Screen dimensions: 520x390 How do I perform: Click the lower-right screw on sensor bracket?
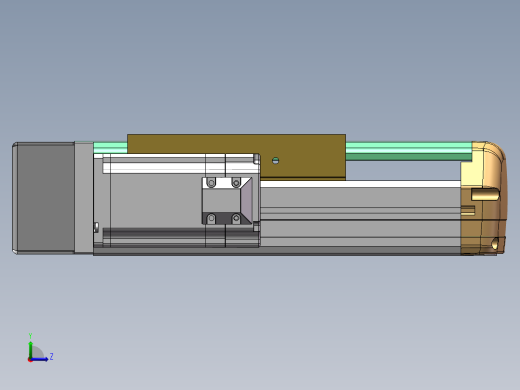coord(236,219)
